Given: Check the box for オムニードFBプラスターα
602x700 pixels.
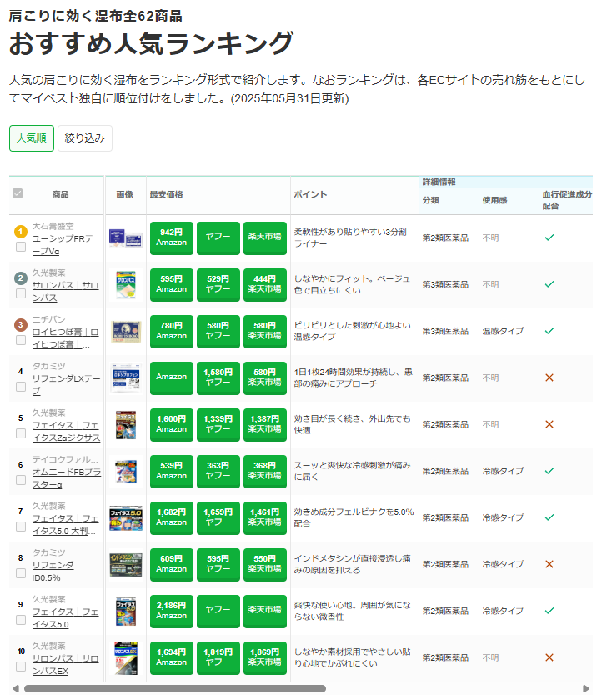Looking at the screenshot, I should (21, 480).
